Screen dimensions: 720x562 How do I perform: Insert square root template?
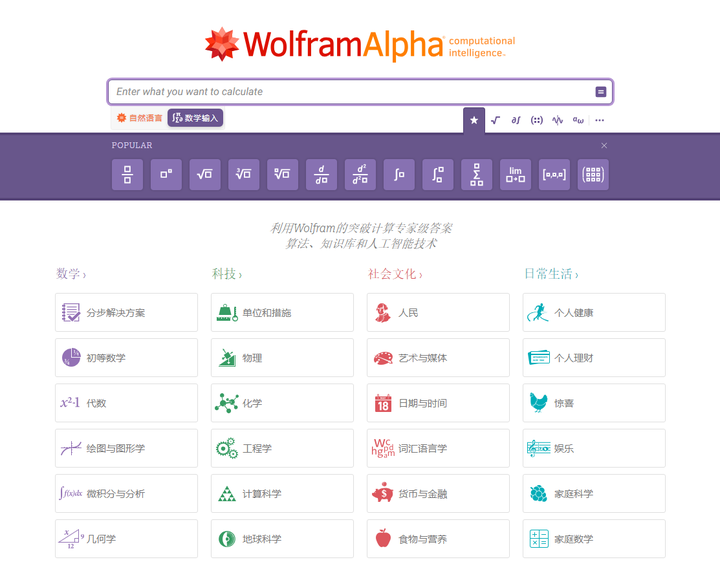[205, 174]
